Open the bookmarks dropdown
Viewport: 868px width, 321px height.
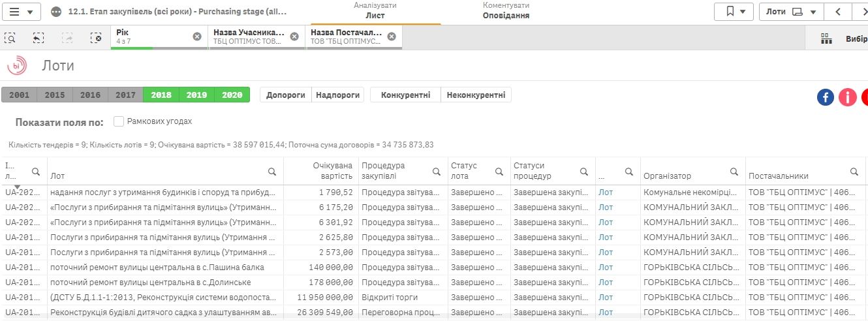coord(734,12)
